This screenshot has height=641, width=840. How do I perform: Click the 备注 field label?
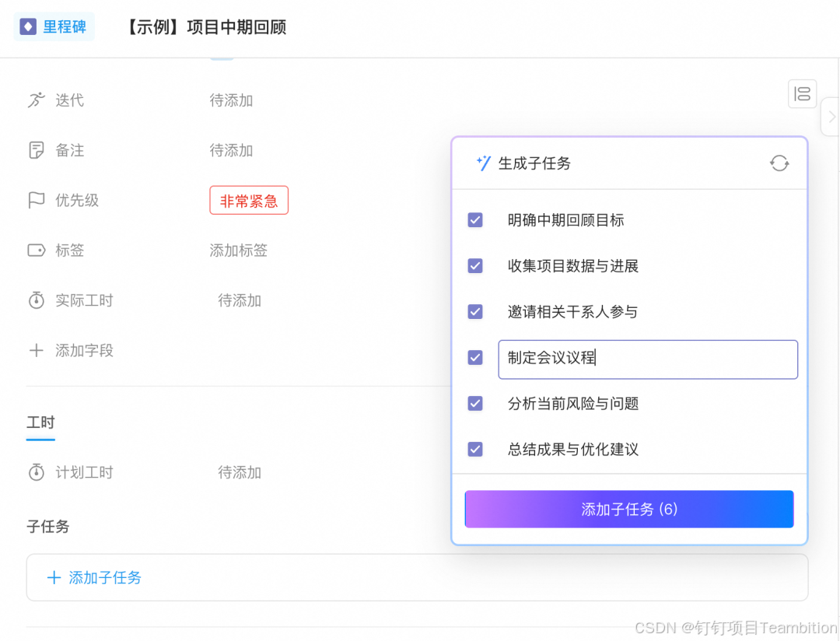coord(70,150)
